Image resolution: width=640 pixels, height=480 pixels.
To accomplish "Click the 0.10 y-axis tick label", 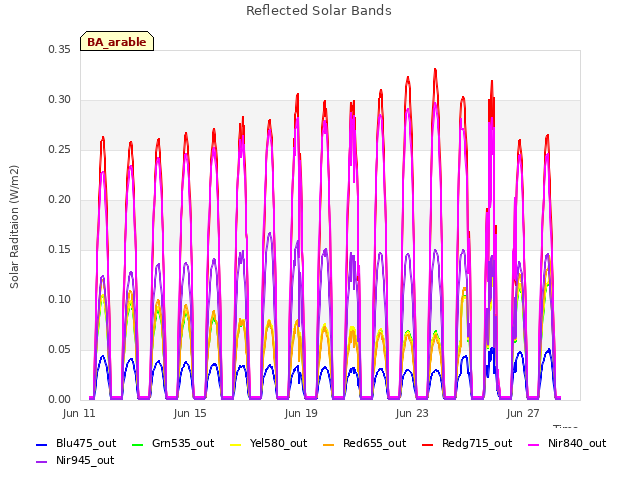I will tap(60, 300).
